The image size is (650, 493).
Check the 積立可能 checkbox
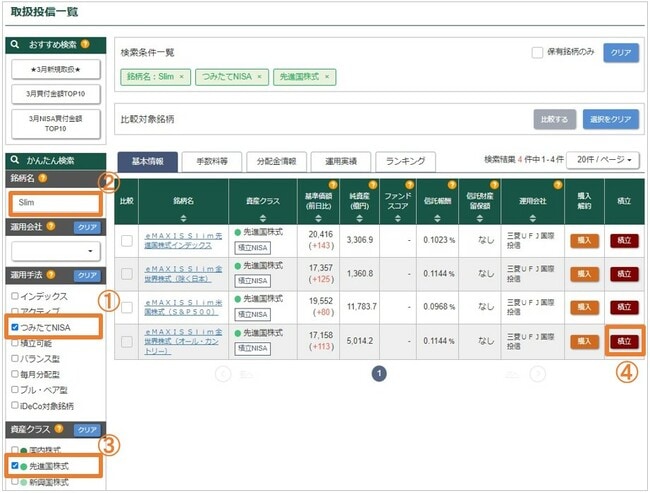click(x=15, y=343)
